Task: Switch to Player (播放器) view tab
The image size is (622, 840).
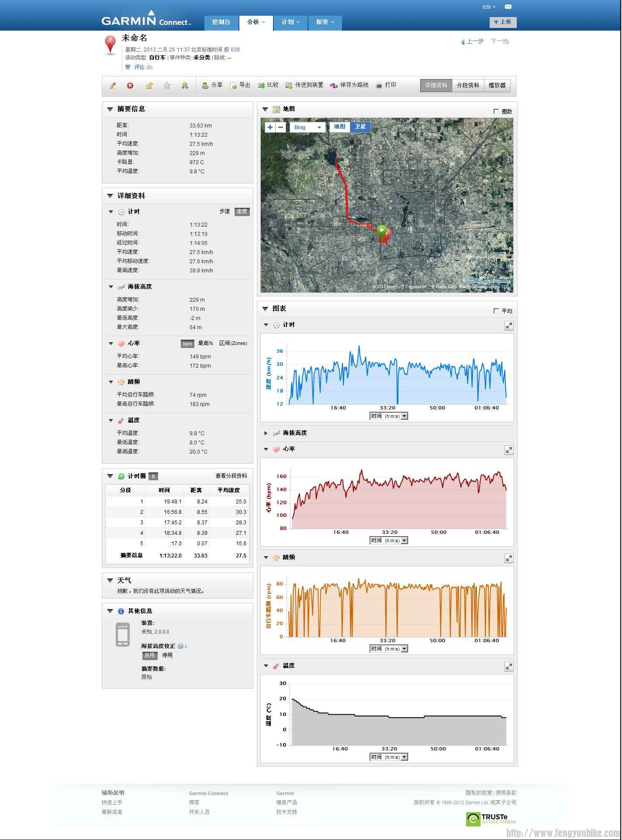Action: [x=497, y=86]
